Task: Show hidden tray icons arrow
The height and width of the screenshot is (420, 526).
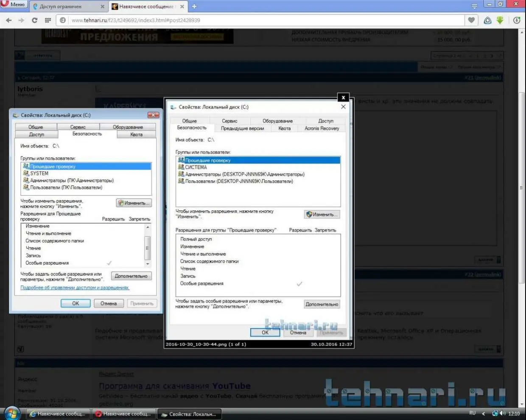Action: click(484, 414)
